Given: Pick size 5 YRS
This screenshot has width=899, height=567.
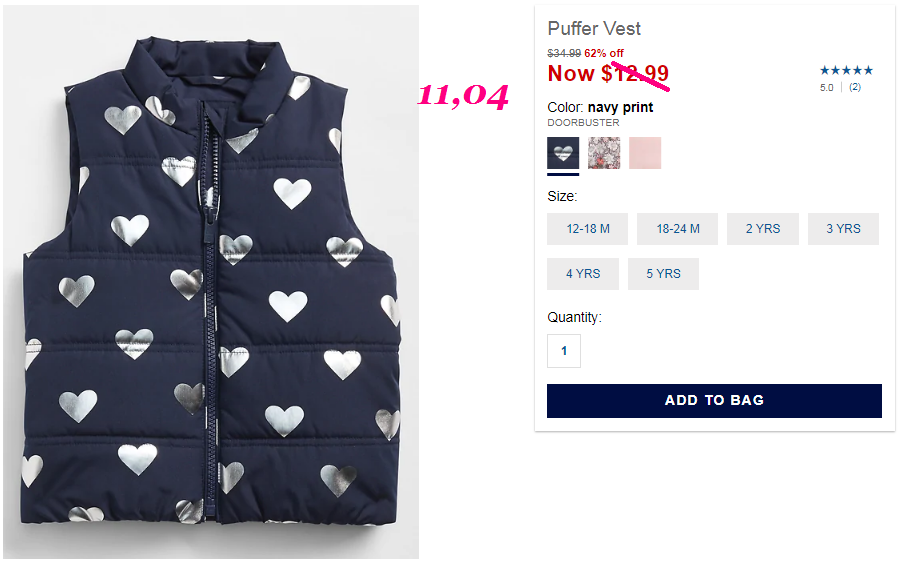Looking at the screenshot, I should [663, 273].
